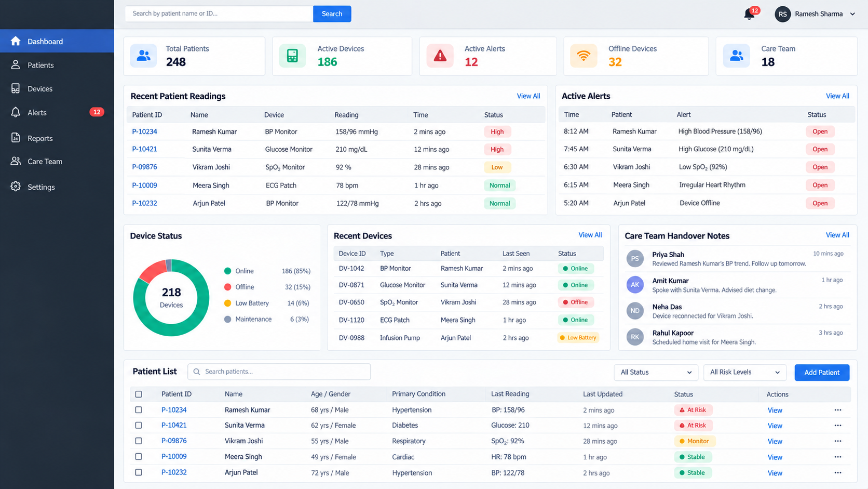Screen dimensions: 868x489
Task: Open Settings in the sidebar
Action: pyautogui.click(x=57, y=187)
